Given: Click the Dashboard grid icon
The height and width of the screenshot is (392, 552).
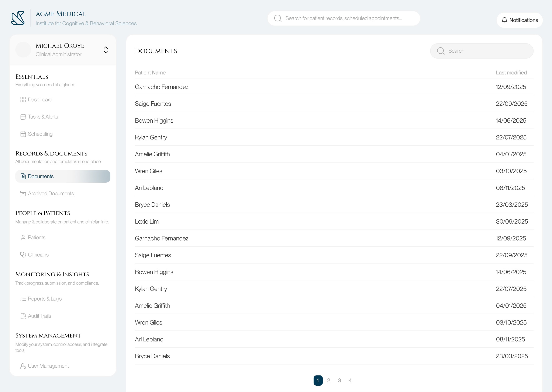Looking at the screenshot, I should point(23,100).
